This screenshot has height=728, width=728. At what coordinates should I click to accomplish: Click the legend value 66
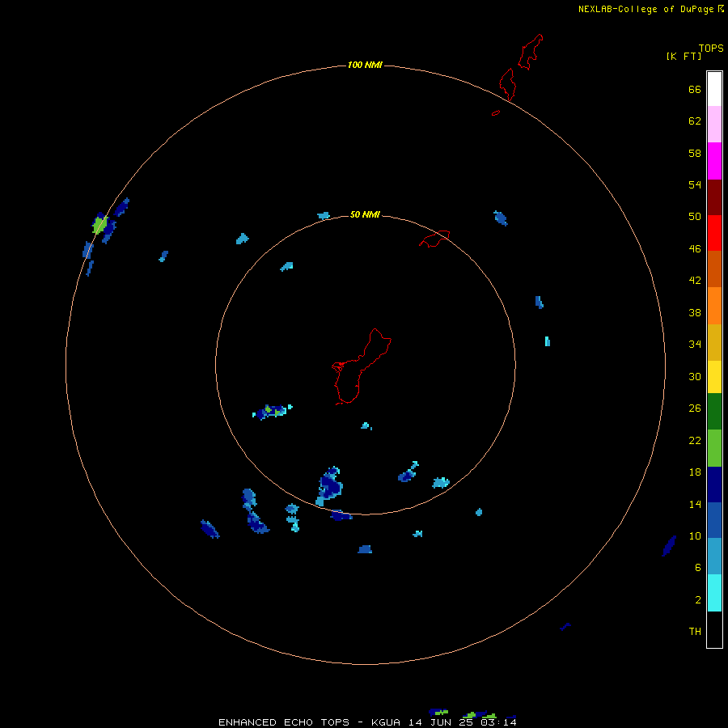[695, 89]
